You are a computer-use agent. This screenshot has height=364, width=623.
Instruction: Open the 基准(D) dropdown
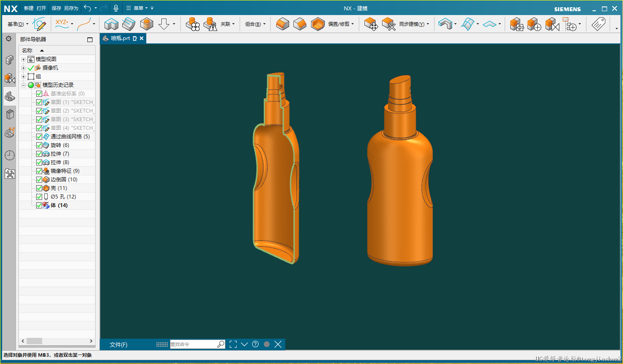18,24
